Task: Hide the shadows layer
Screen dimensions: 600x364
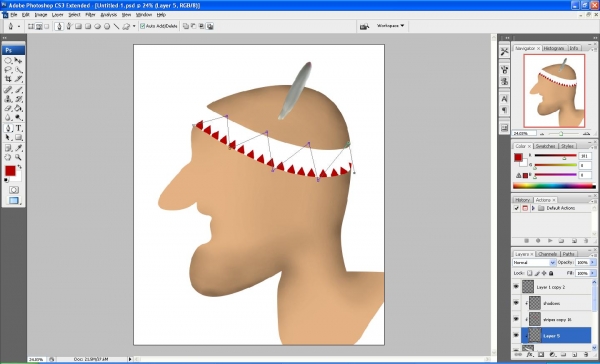Action: (516, 302)
